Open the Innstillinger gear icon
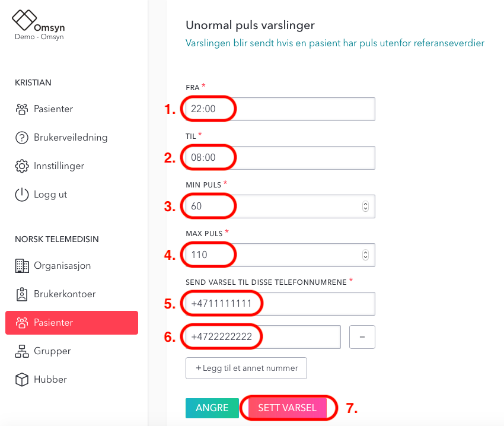This screenshot has height=426, width=504. [22, 166]
